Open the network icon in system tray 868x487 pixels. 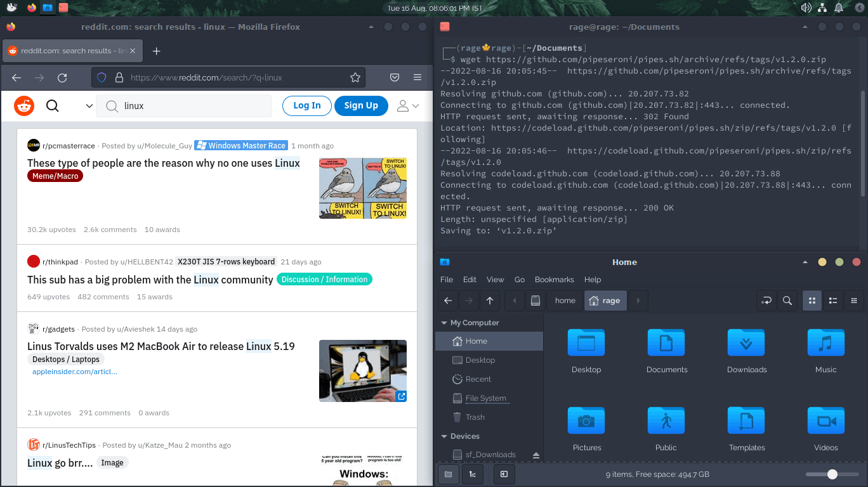click(822, 8)
